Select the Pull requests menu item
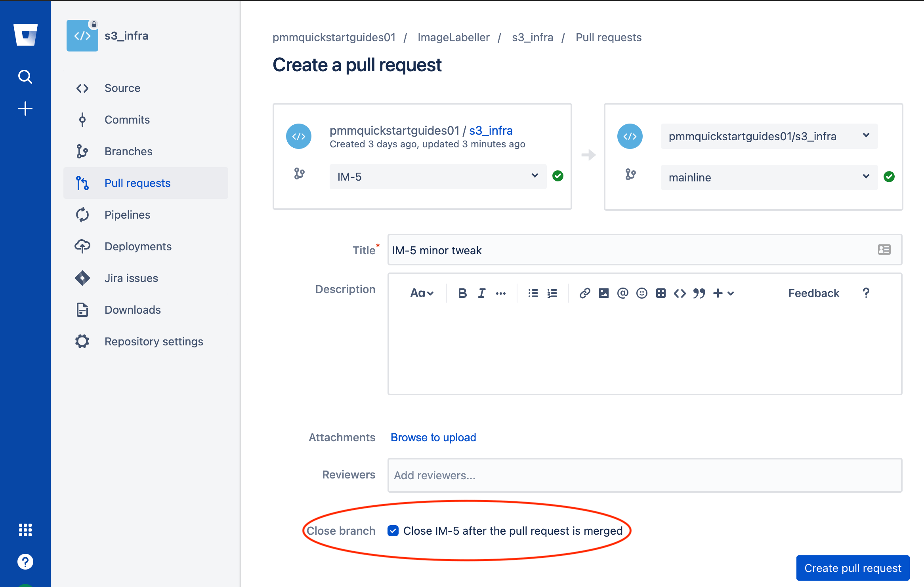Image resolution: width=924 pixels, height=587 pixels. pyautogui.click(x=138, y=183)
